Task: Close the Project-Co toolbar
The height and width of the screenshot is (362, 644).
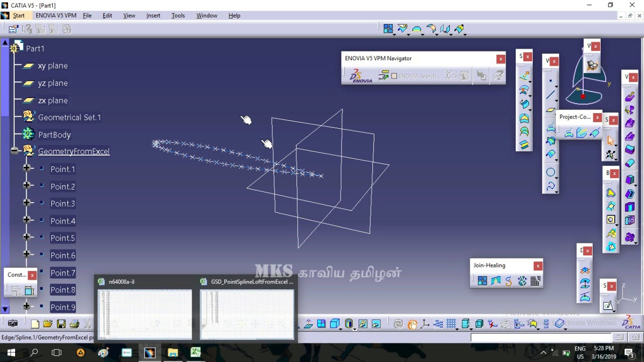Action: [597, 117]
